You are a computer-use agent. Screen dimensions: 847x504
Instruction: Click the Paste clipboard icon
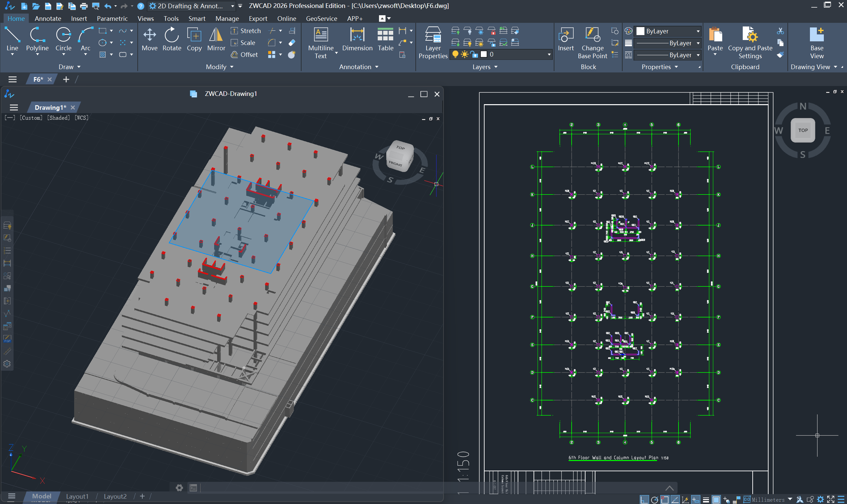[x=715, y=39]
